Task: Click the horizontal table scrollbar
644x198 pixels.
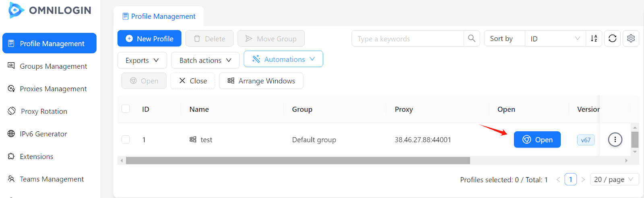Action: pyautogui.click(x=298, y=161)
